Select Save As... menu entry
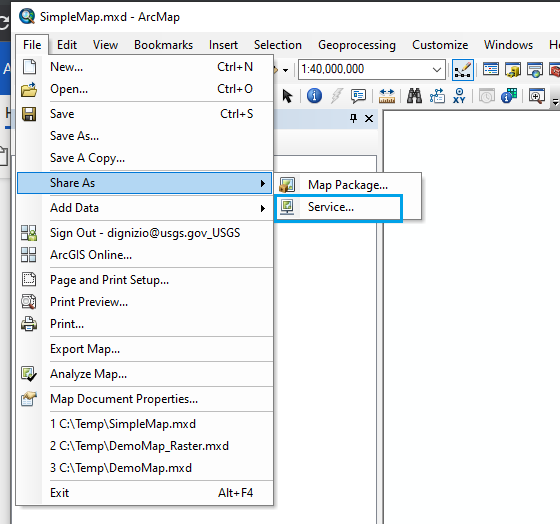 click(x=145, y=136)
